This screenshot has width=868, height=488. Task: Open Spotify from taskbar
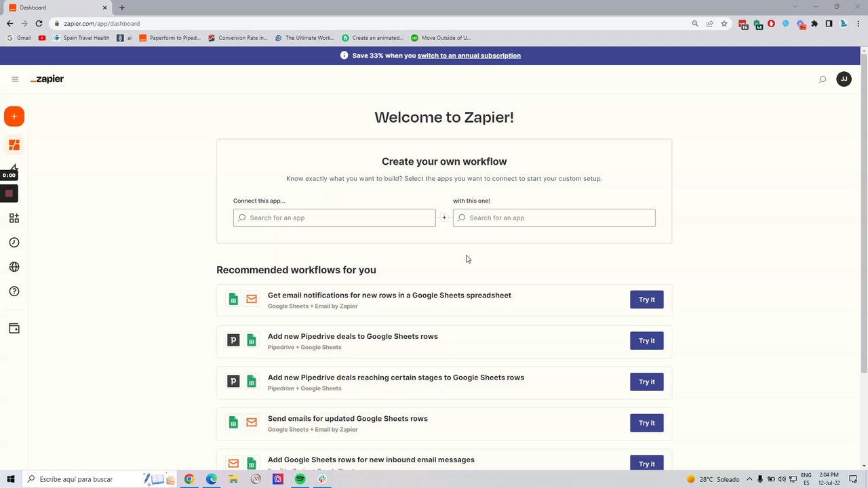[x=300, y=479]
